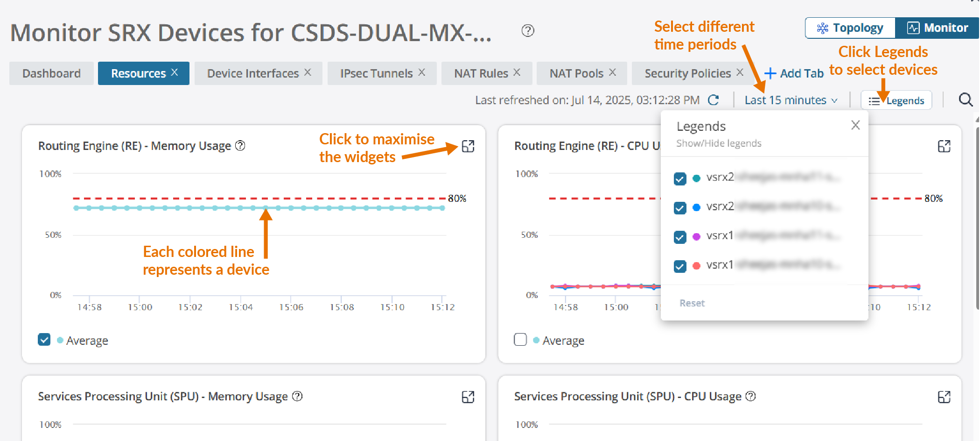Viewport: 980px width, 441px height.
Task: Enable Average checkbox in RE CPU widget
Action: coord(520,340)
